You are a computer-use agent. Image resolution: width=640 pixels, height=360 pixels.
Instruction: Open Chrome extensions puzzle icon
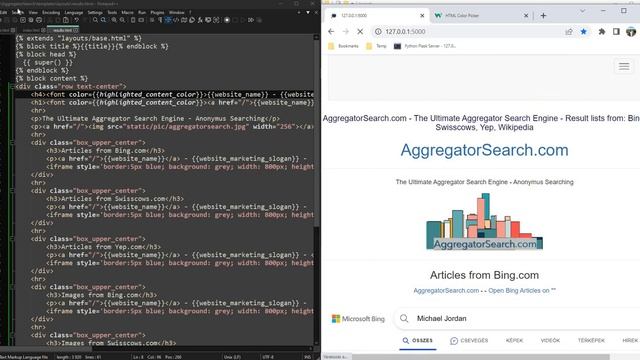pos(602,31)
